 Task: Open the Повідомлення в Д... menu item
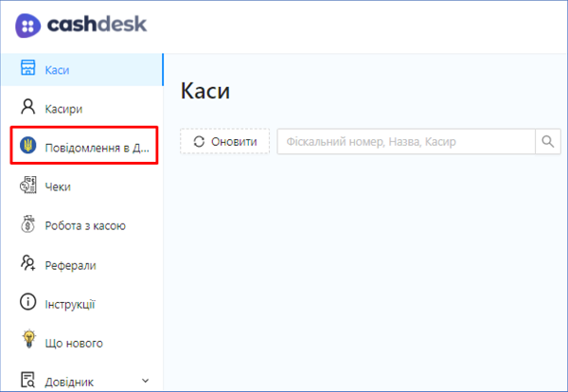point(97,149)
